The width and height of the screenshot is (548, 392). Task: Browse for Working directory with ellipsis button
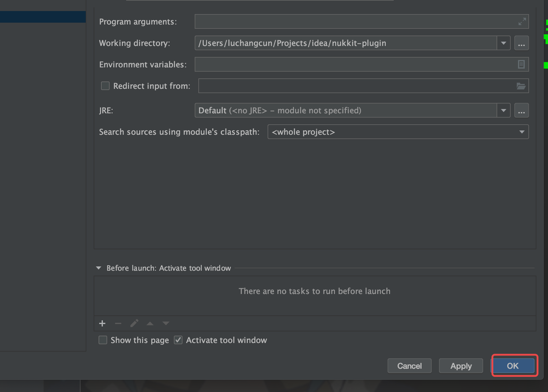521,43
